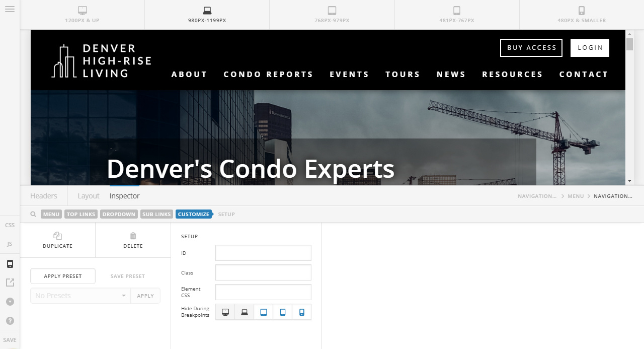Switch to the Layout tab
644x349 pixels.
coord(89,196)
